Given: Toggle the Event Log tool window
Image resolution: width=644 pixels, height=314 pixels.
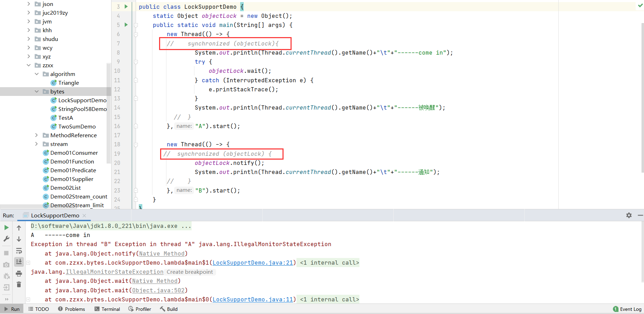Looking at the screenshot, I should tap(627, 309).
